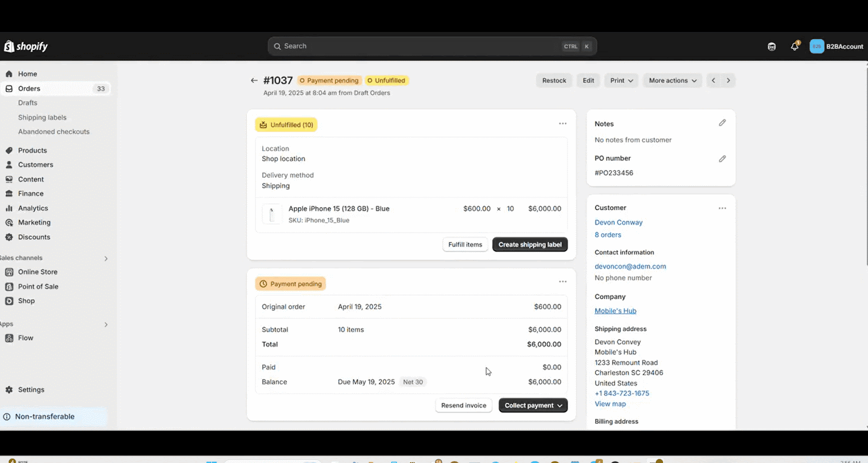Image resolution: width=868 pixels, height=463 pixels.
Task: Click the iPhone 15 Blue product thumbnail
Action: pyautogui.click(x=272, y=214)
